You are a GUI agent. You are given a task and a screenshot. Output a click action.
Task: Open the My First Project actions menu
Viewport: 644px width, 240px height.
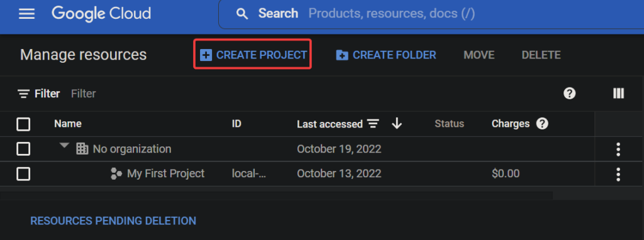[618, 175]
